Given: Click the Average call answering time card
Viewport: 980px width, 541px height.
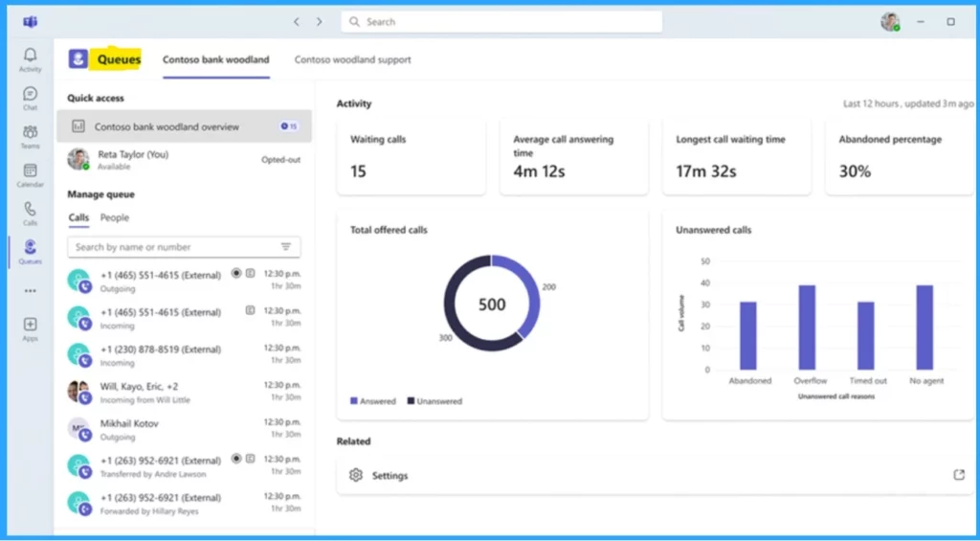Looking at the screenshot, I should (574, 156).
